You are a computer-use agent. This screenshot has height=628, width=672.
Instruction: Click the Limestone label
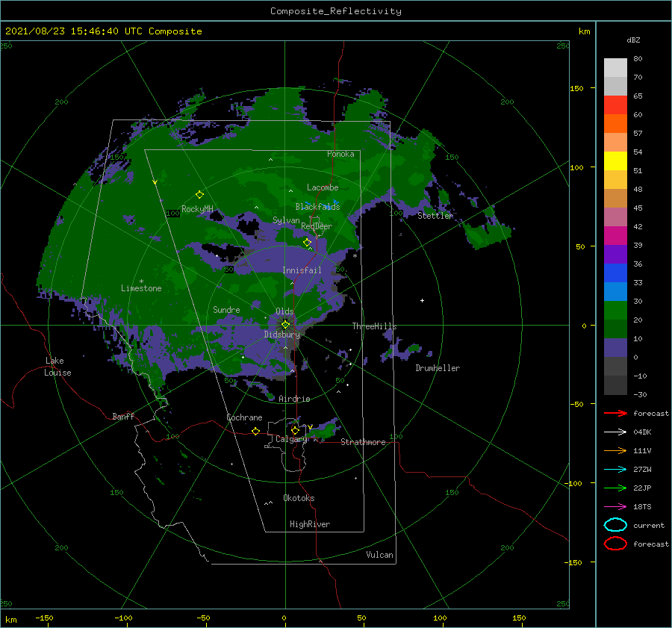(141, 288)
